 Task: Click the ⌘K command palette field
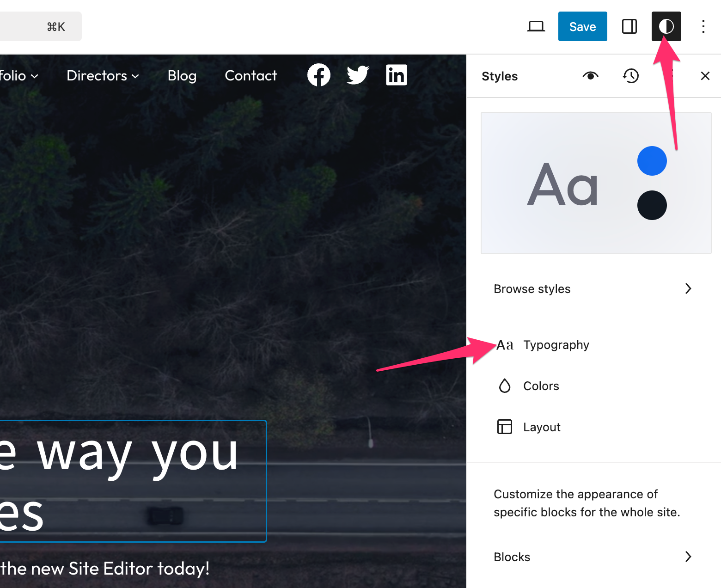point(41,26)
